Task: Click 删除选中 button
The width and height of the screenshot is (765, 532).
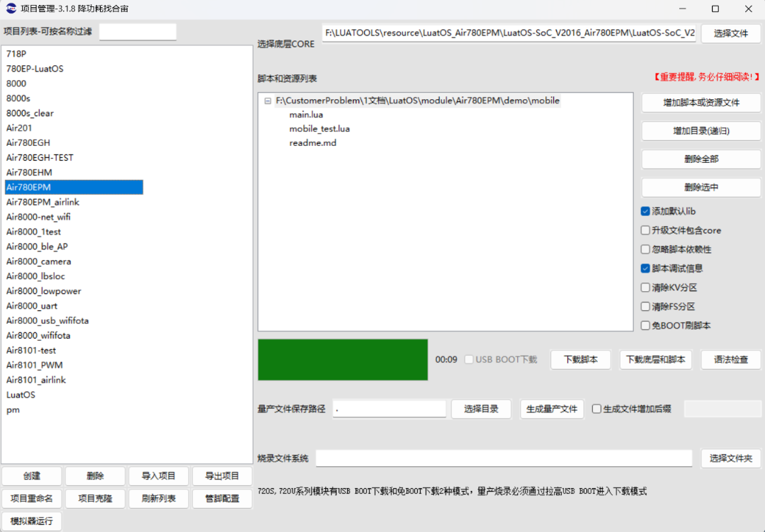Action: pyautogui.click(x=701, y=188)
